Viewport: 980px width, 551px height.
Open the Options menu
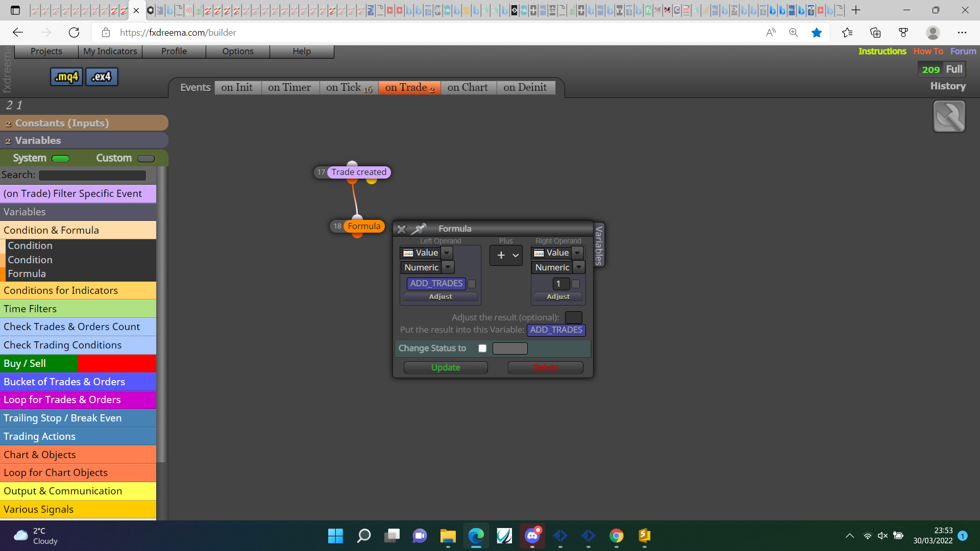(x=238, y=51)
